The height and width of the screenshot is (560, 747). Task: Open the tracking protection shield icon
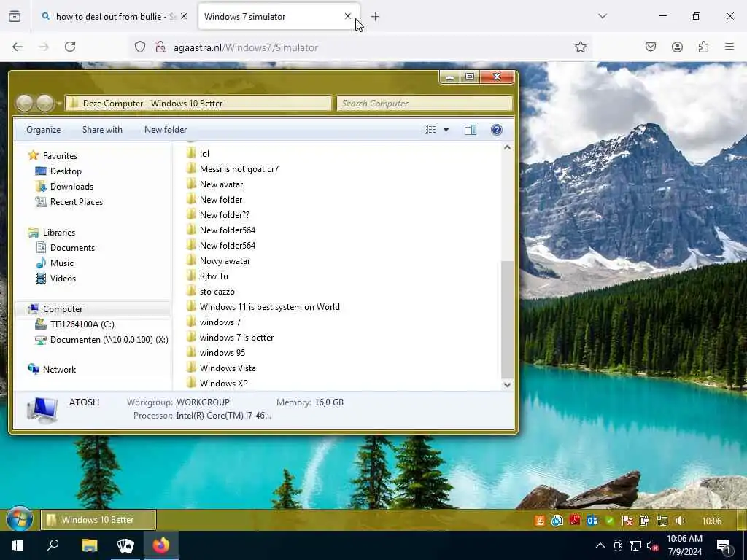[x=139, y=47]
